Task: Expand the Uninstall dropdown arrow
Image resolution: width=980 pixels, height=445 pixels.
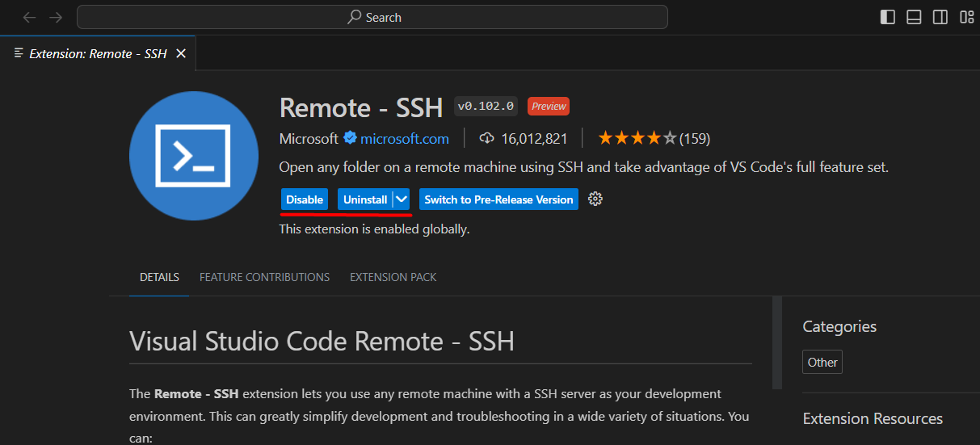Action: (402, 199)
